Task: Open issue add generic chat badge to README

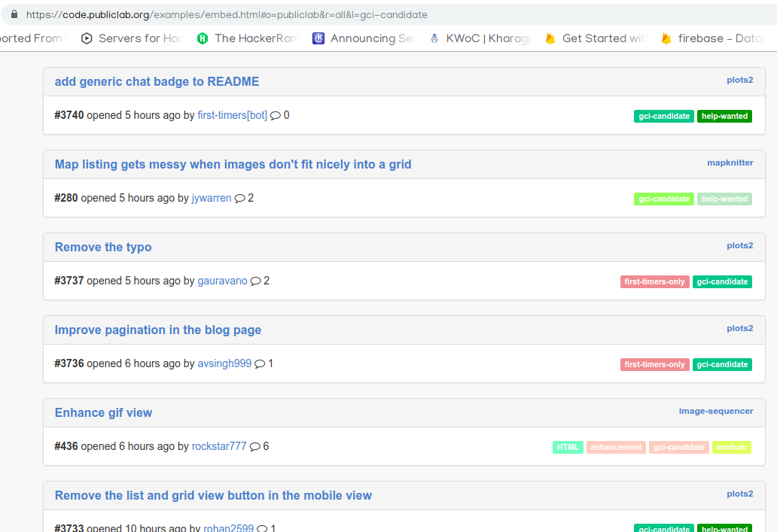Action: point(157,81)
